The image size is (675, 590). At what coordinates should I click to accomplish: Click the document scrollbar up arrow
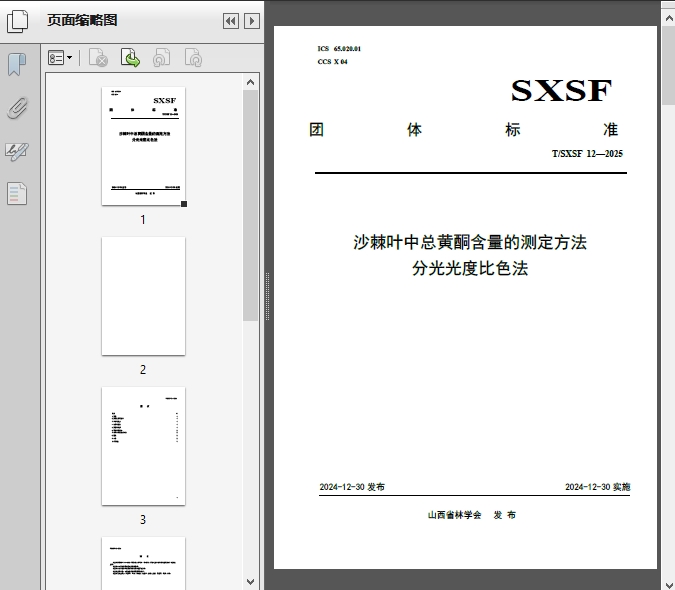coord(668,7)
